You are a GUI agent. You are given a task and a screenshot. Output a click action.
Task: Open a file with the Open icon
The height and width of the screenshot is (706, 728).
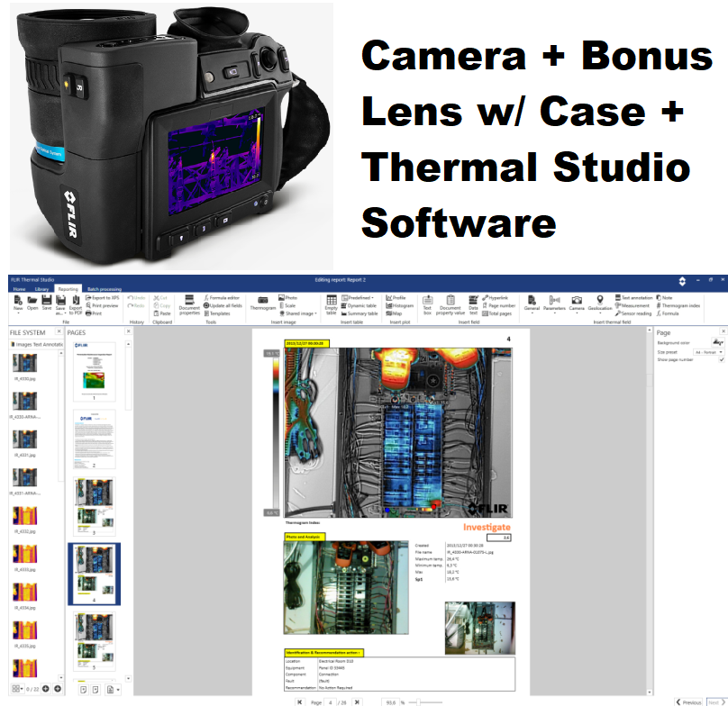pos(32,303)
